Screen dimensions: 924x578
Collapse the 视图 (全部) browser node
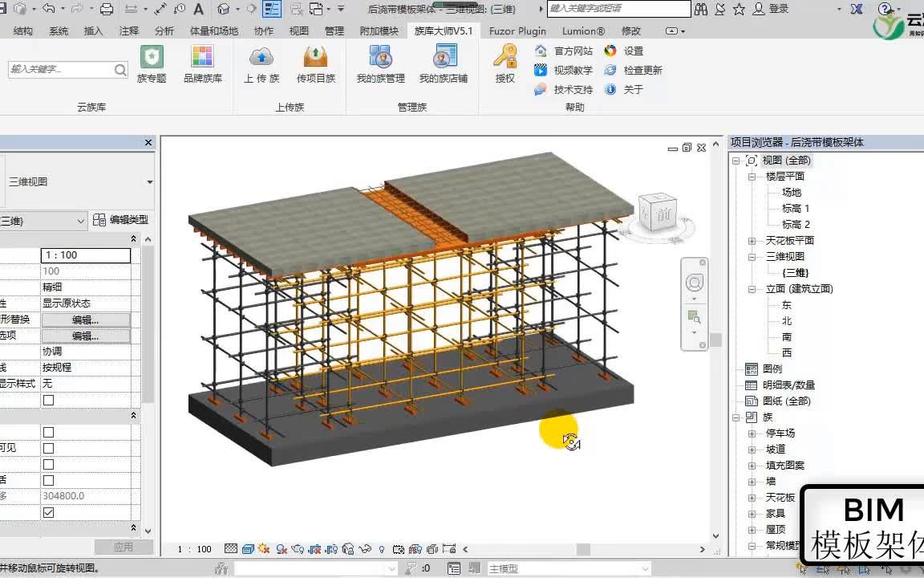pos(736,160)
